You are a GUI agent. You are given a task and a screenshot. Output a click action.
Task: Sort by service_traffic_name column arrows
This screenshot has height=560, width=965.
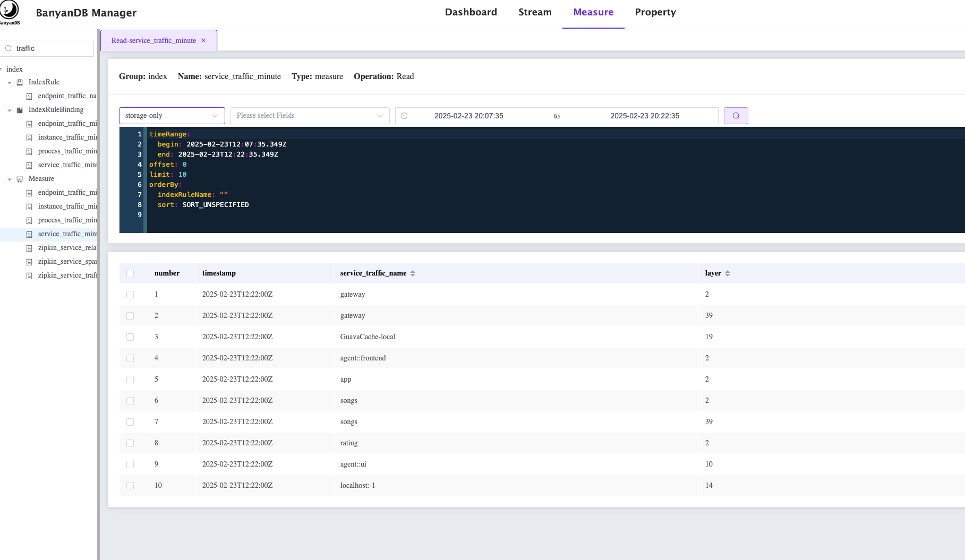413,273
